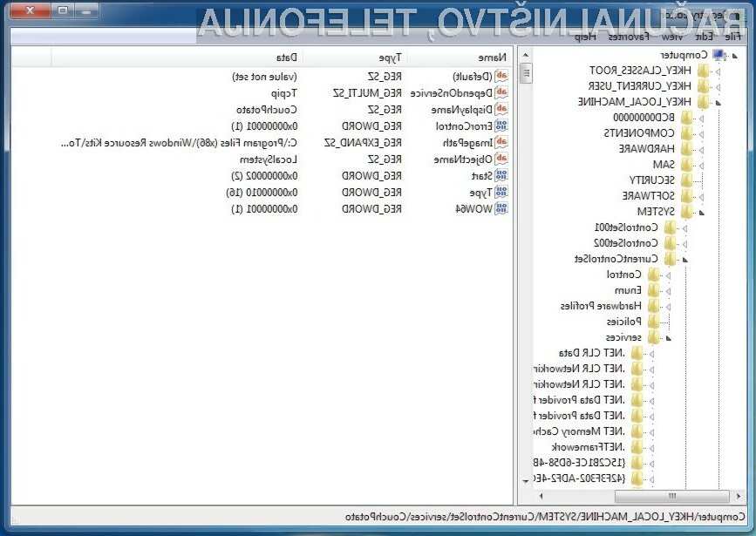Screen dimensions: 756x536
Task: Select the Control key in tree
Action: tap(623, 275)
